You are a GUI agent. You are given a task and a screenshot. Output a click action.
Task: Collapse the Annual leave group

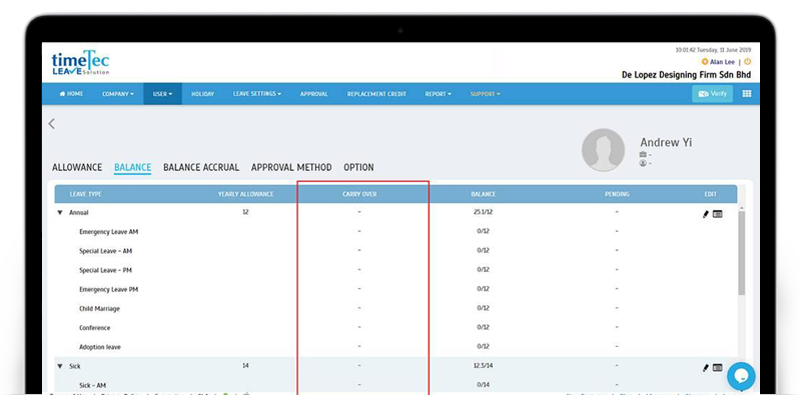[60, 213]
